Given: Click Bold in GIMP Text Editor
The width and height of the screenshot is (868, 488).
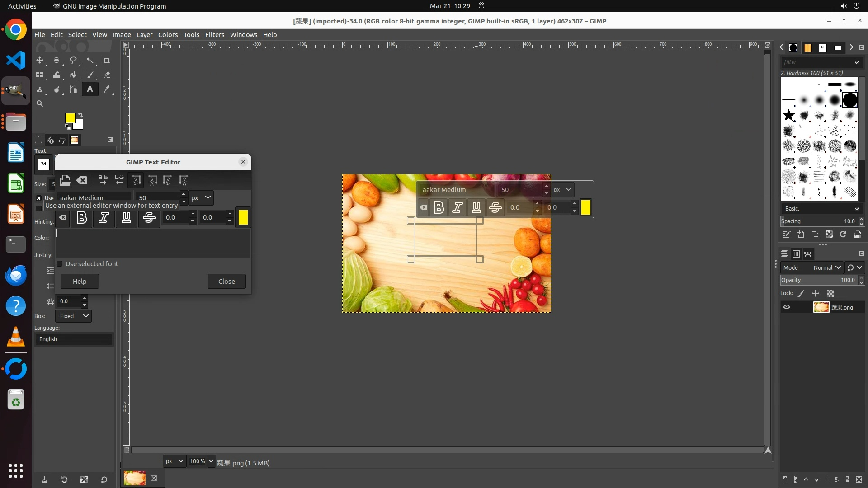Looking at the screenshot, I should pos(82,218).
